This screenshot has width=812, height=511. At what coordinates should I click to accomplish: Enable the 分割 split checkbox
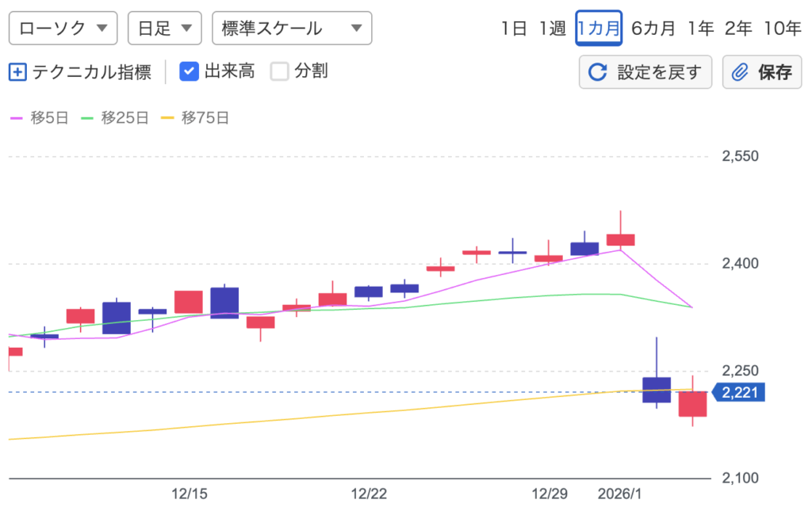[279, 71]
